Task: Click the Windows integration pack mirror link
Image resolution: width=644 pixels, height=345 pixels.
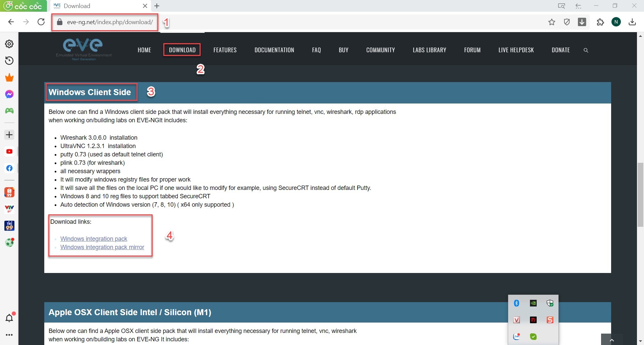Action: click(x=102, y=247)
